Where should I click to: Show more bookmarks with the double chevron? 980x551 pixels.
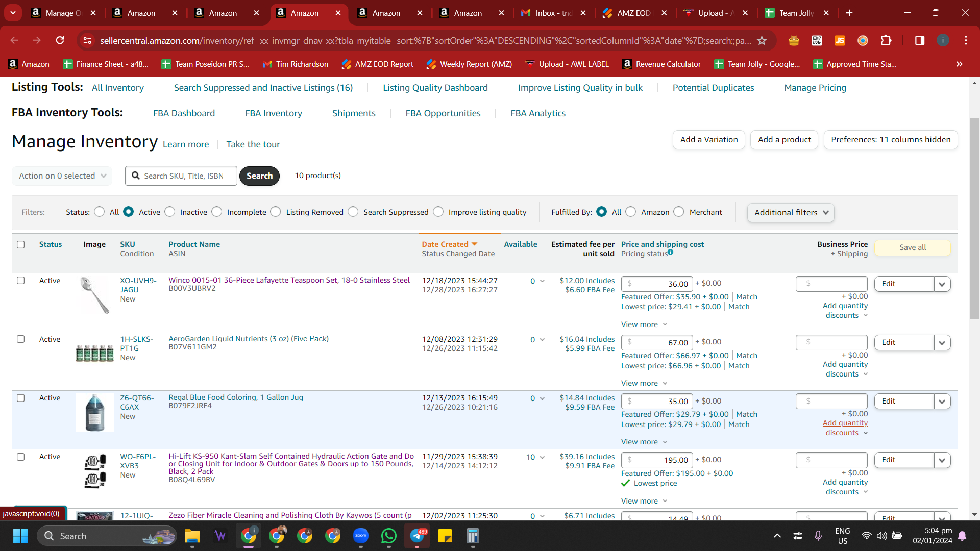(x=960, y=64)
